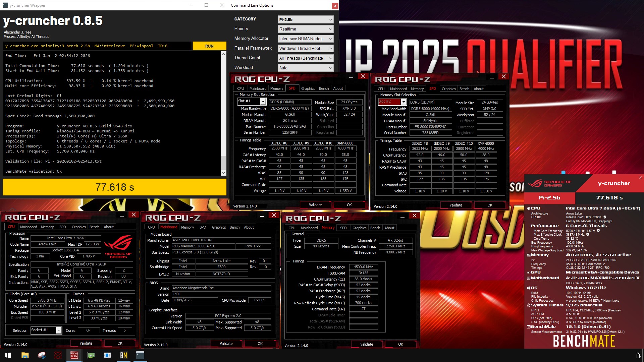
Task: Click the output scrollbar down arrow
Action: (223, 173)
